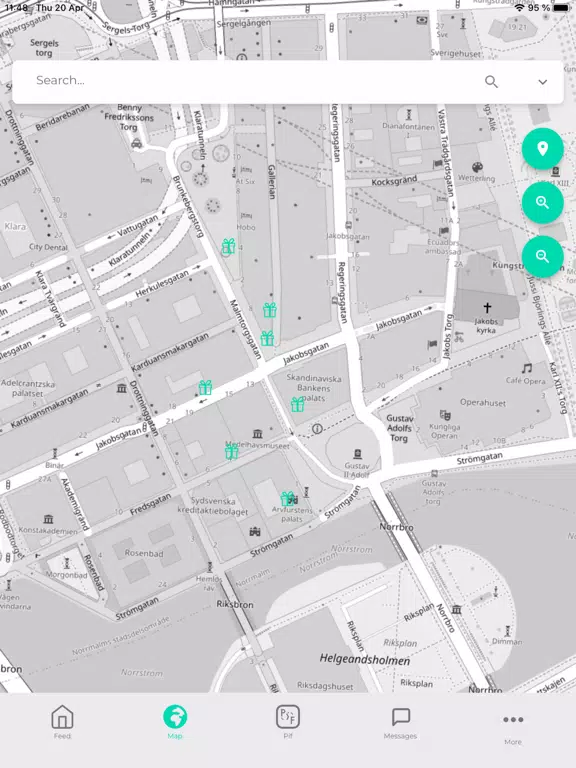Tap the City Dental label

48,247
